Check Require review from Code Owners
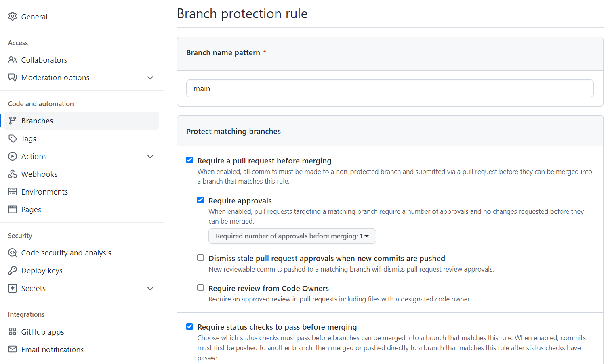The height and width of the screenshot is (364, 610). point(200,288)
